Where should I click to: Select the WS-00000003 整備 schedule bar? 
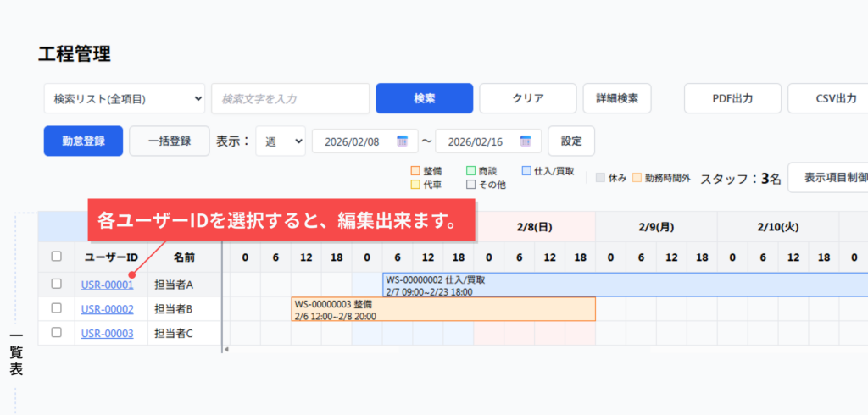point(442,309)
